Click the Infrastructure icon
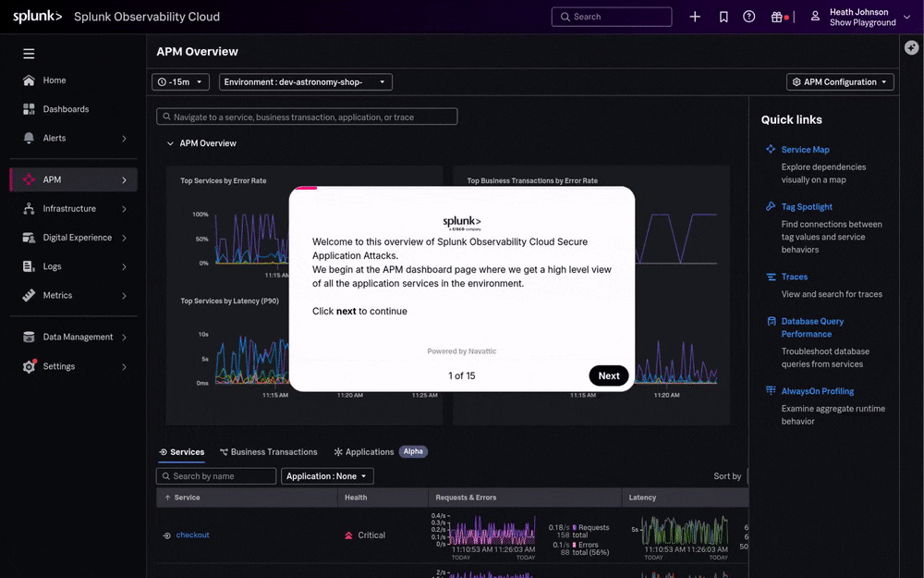The width and height of the screenshot is (924, 578). click(29, 208)
